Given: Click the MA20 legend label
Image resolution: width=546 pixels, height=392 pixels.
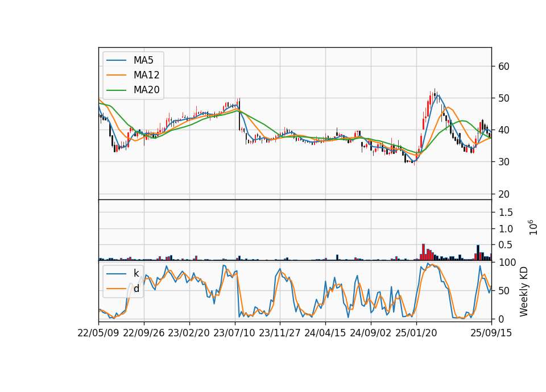Looking at the screenshot, I should pos(146,90).
